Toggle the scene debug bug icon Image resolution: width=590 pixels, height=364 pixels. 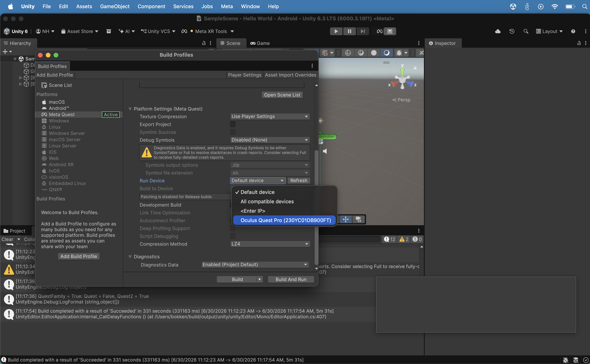(399, 53)
